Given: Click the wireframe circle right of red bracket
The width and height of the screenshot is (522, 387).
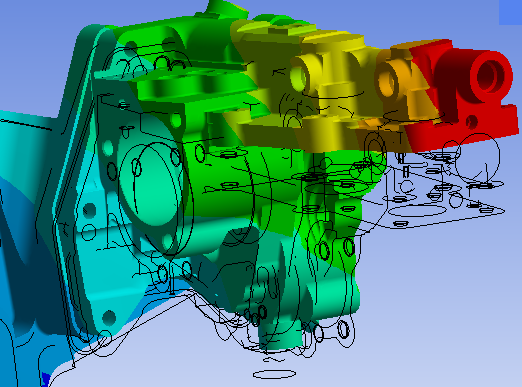Looking at the screenshot, I should pos(477,156).
